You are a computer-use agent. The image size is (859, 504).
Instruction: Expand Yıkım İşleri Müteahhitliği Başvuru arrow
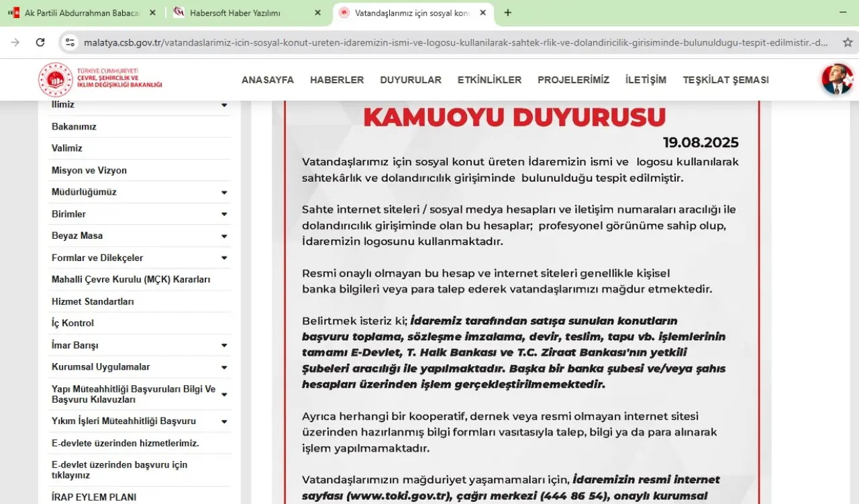pos(224,422)
